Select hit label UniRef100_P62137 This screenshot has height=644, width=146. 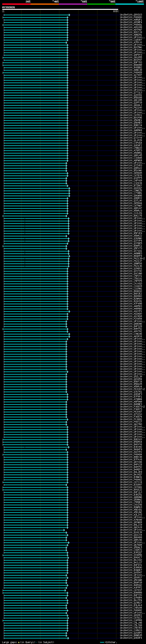click(131, 261)
